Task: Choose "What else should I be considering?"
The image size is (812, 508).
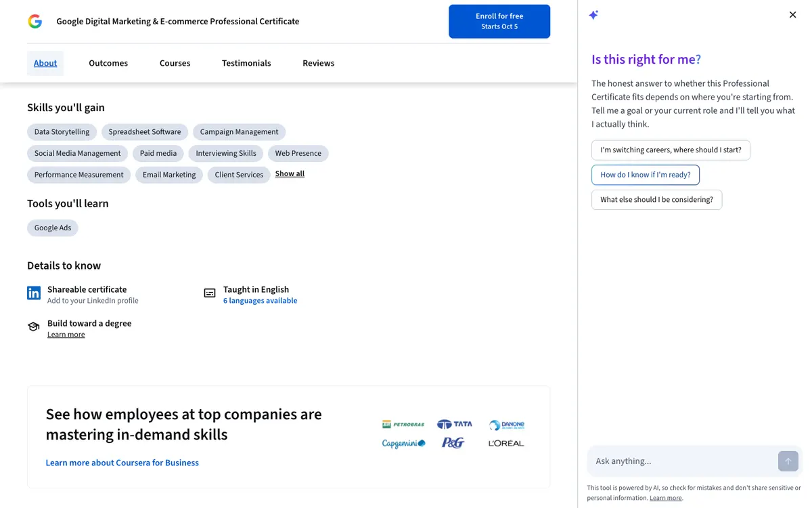Action: (x=656, y=200)
